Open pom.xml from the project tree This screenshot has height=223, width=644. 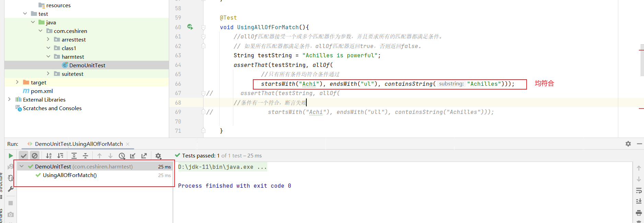tap(42, 91)
